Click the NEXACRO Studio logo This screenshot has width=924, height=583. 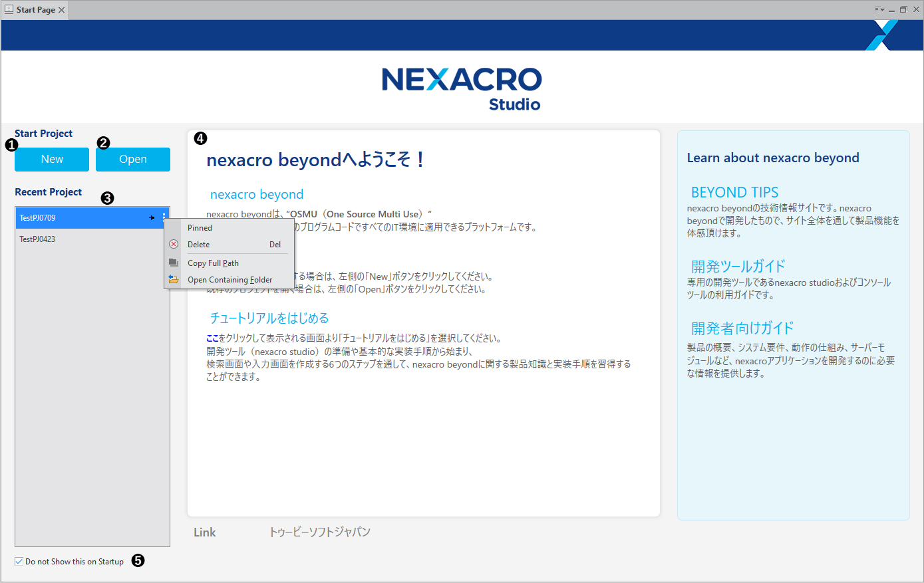click(462, 88)
